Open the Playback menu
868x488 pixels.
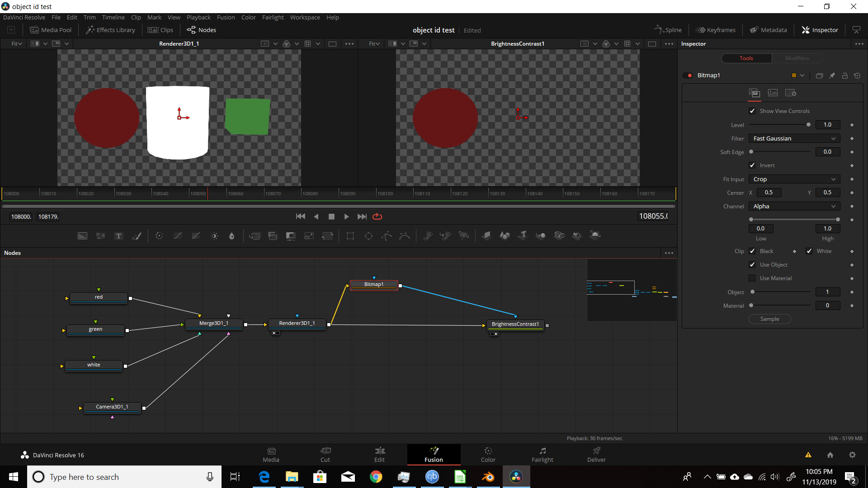[x=198, y=17]
